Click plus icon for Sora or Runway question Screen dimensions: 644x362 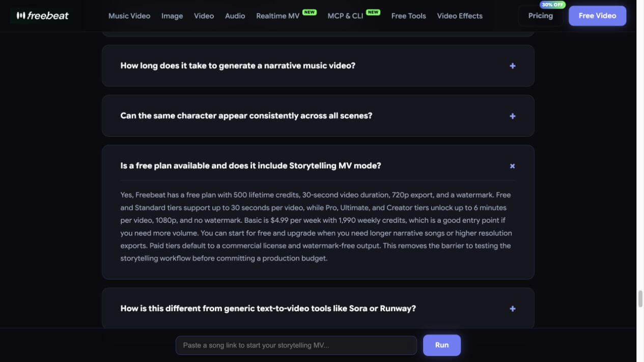pos(513,309)
